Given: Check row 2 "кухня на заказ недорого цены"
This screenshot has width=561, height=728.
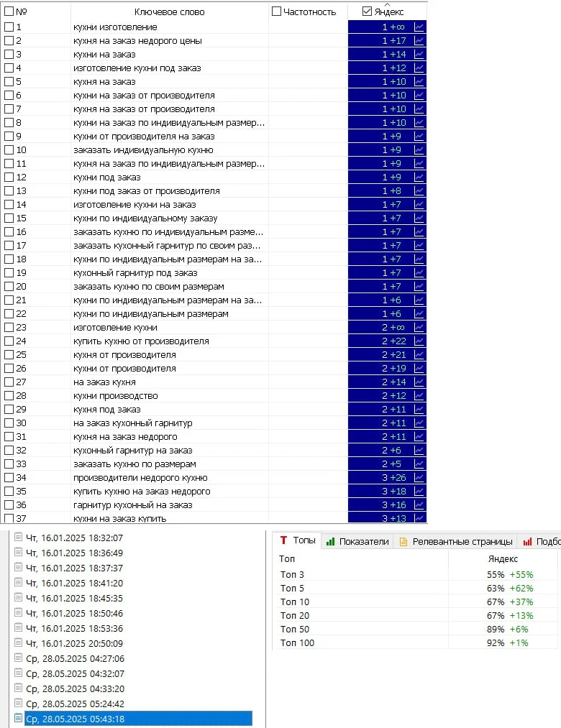Looking at the screenshot, I should 9,41.
